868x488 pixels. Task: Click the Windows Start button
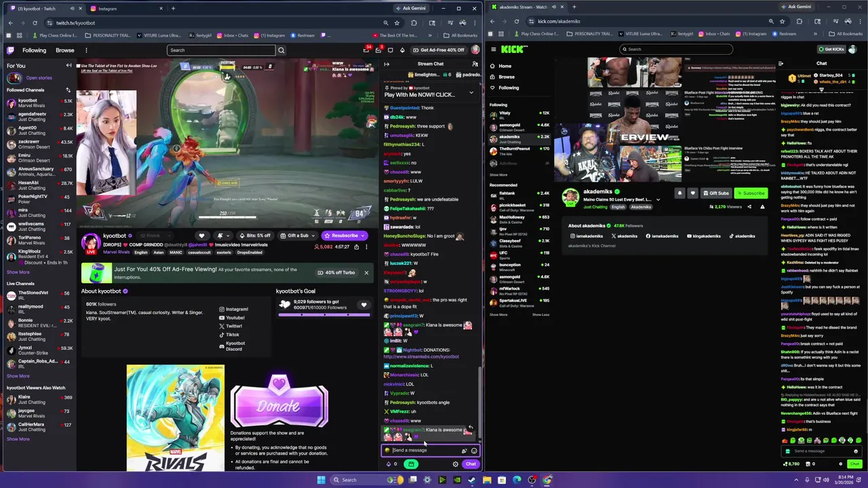(321, 480)
